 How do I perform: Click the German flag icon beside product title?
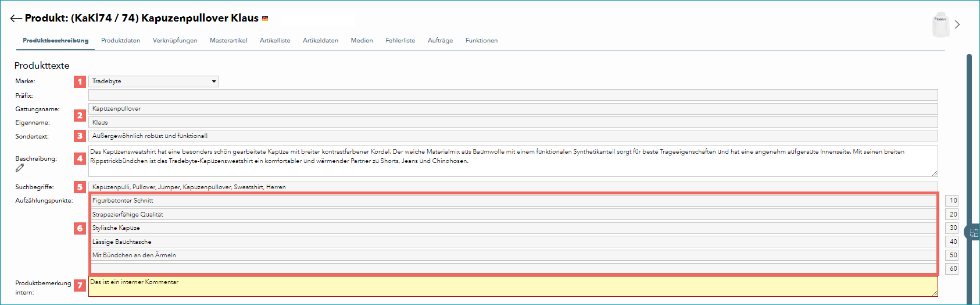point(265,19)
